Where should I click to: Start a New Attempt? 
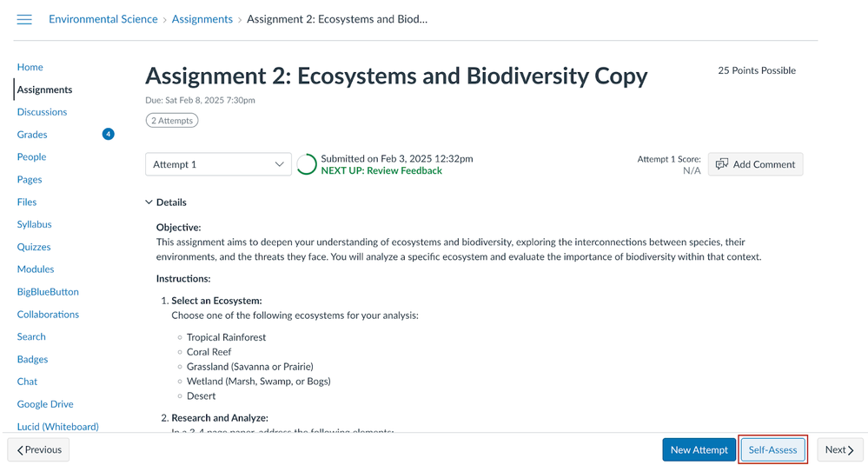click(x=699, y=449)
